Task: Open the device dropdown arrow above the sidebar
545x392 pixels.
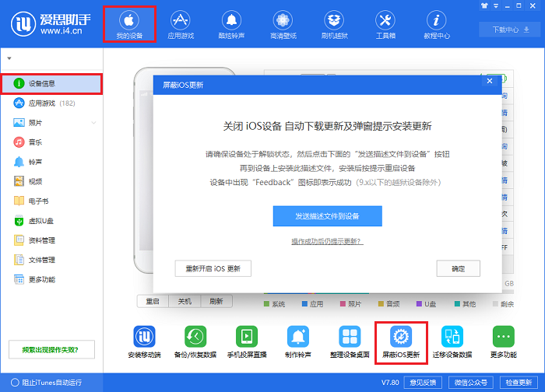Action: point(9,58)
